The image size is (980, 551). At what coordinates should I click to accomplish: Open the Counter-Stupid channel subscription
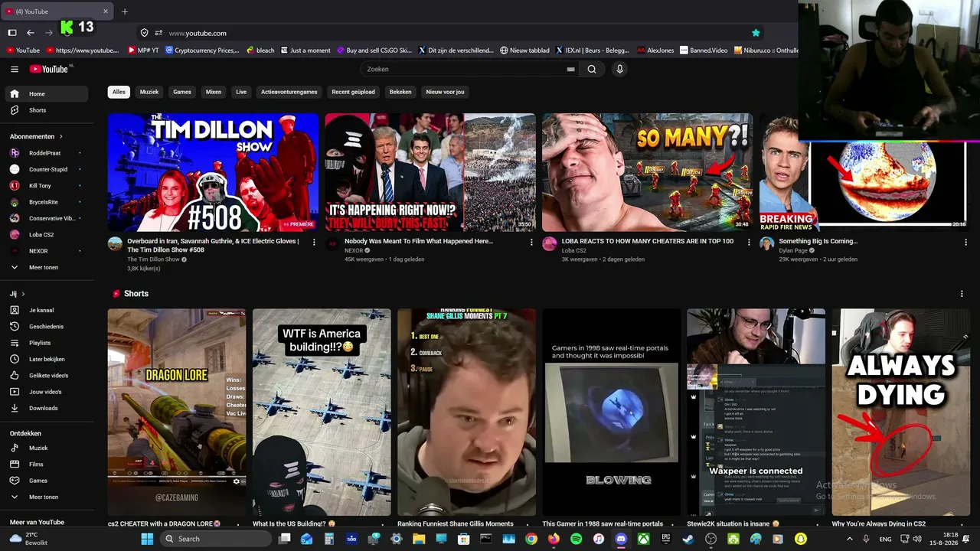click(x=47, y=169)
